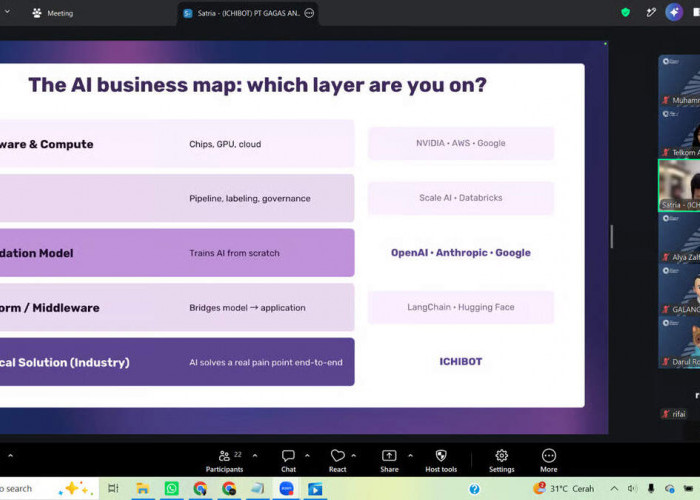Click 'Scale AI · Databricks' box on slide

[x=461, y=198]
